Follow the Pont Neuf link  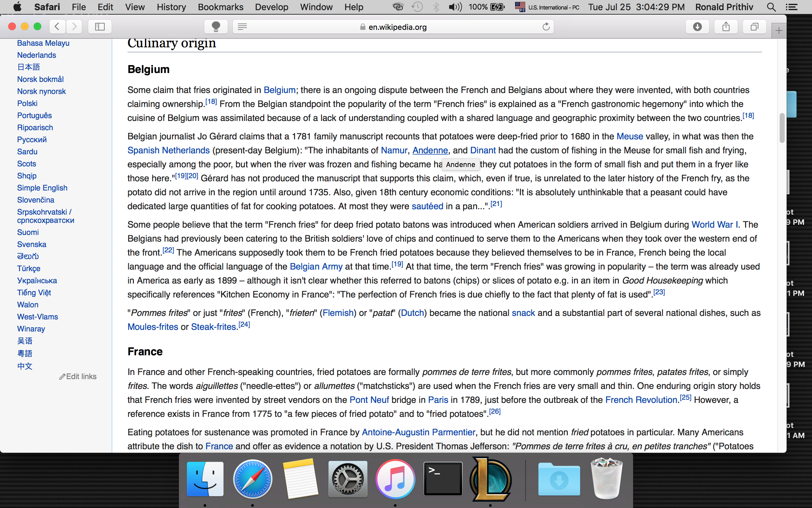click(x=369, y=400)
